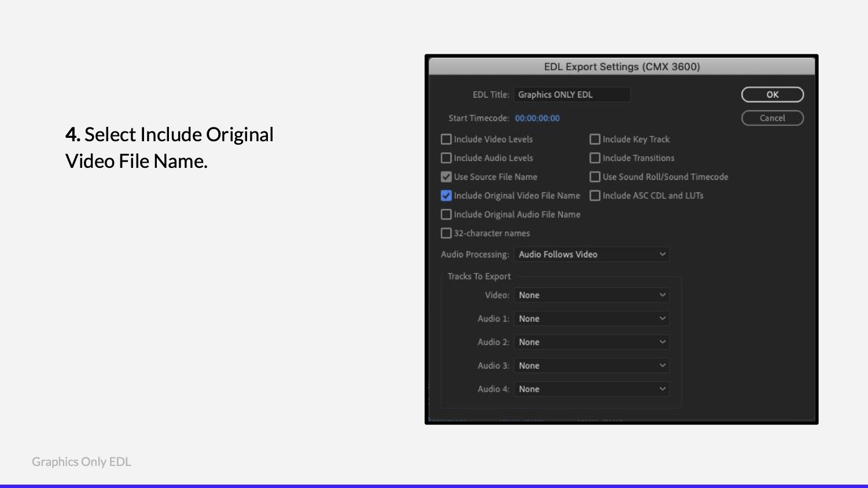The height and width of the screenshot is (488, 868).
Task: Open the Video track dropdown
Action: tap(591, 295)
